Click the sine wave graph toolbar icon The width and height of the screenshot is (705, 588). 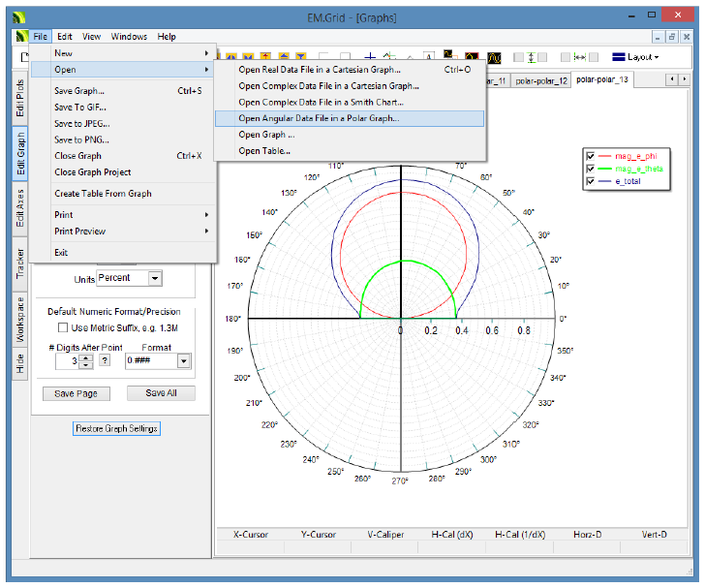[x=494, y=57]
